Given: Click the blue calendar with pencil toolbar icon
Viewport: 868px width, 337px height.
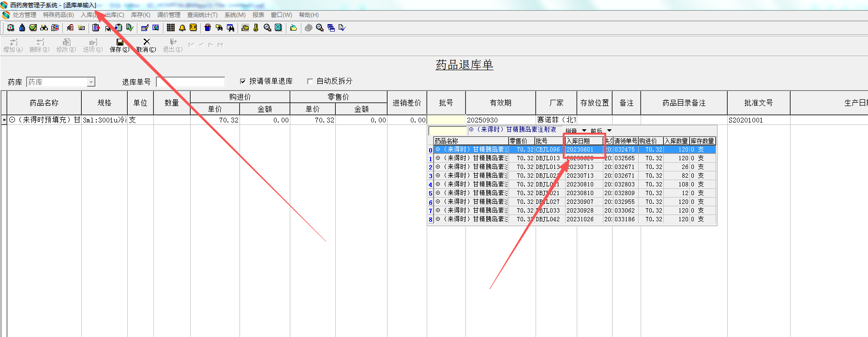Looking at the screenshot, I should click(145, 28).
